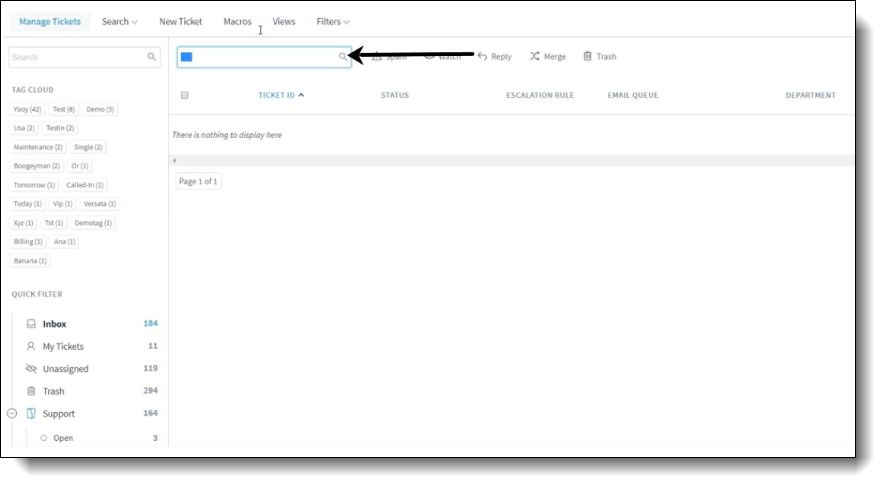Click the Reply arrow icon in toolbar
Viewport: 887px width, 489px height.
click(x=482, y=57)
